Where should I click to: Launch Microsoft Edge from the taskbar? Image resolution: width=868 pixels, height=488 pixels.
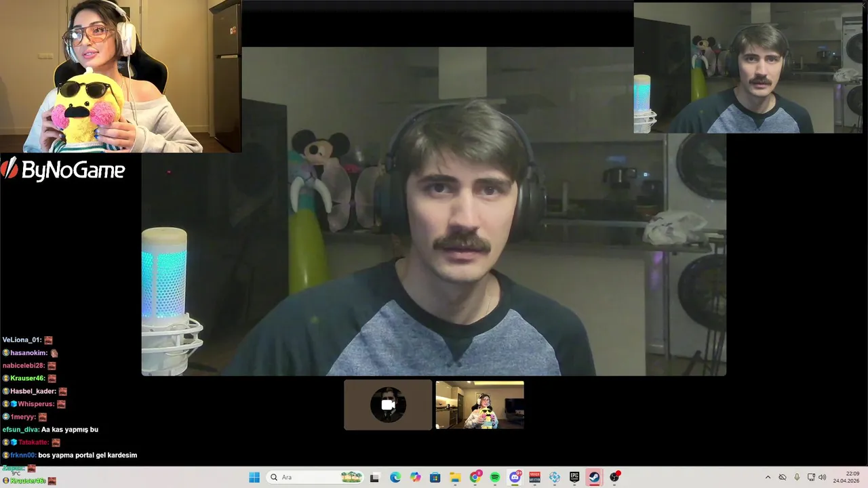click(395, 477)
